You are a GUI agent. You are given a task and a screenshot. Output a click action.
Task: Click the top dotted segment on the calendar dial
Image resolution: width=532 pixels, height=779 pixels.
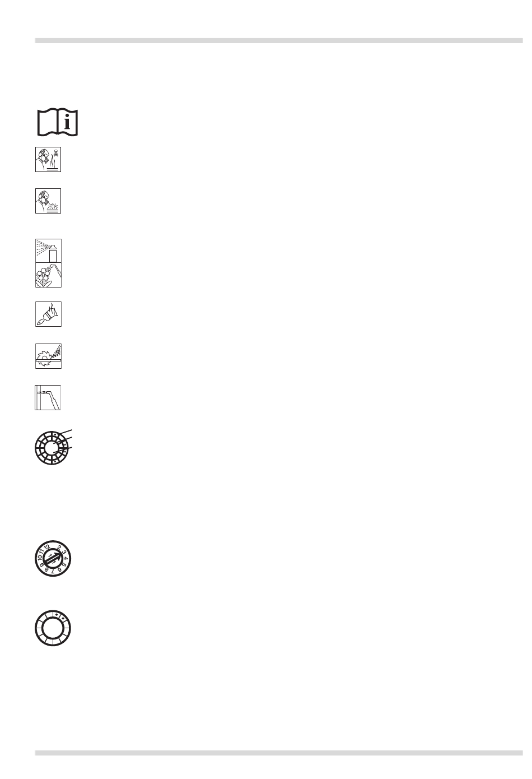tap(55, 434)
